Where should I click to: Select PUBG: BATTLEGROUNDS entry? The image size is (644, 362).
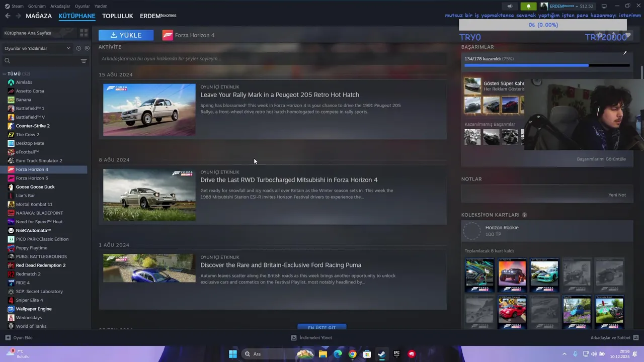pyautogui.click(x=41, y=256)
